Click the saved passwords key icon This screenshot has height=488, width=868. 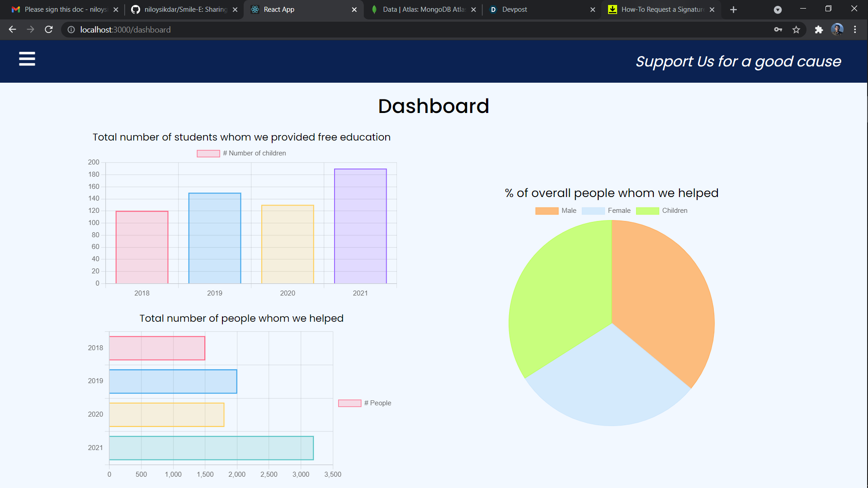[778, 30]
